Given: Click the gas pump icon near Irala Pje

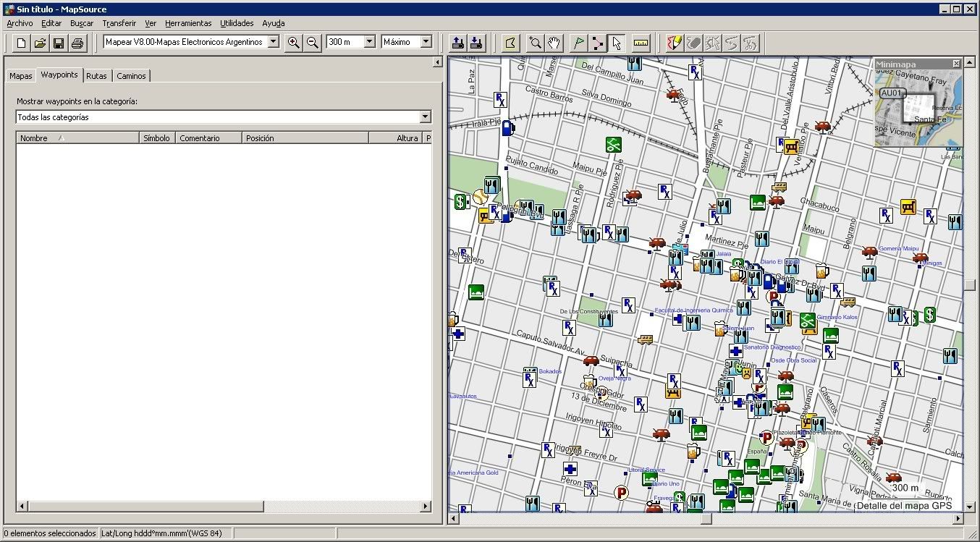Looking at the screenshot, I should pyautogui.click(x=508, y=128).
